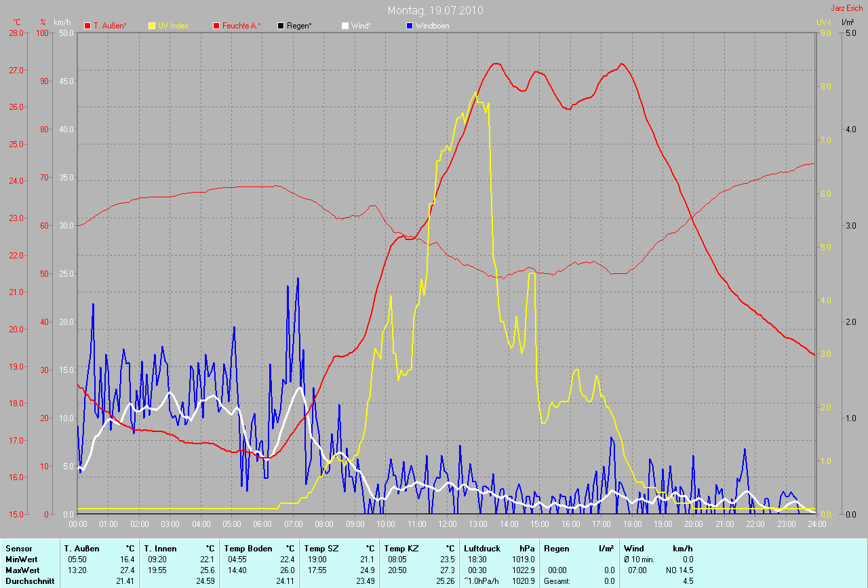Click the pressure trend "^1.0hPa/h"
The width and height of the screenshot is (868, 588).
(481, 581)
